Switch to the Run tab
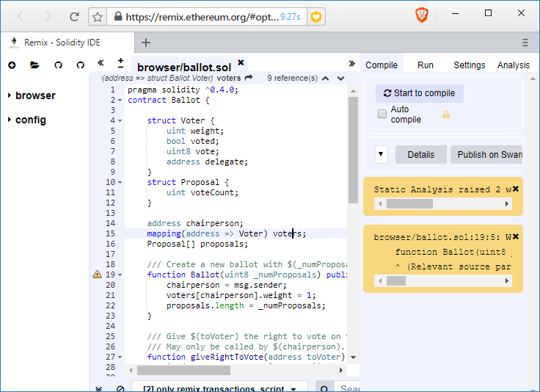Viewport: 540px width, 392px height. point(426,65)
